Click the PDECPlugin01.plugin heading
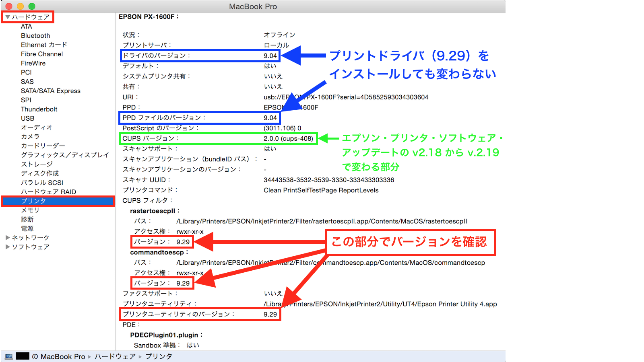 coord(166,335)
